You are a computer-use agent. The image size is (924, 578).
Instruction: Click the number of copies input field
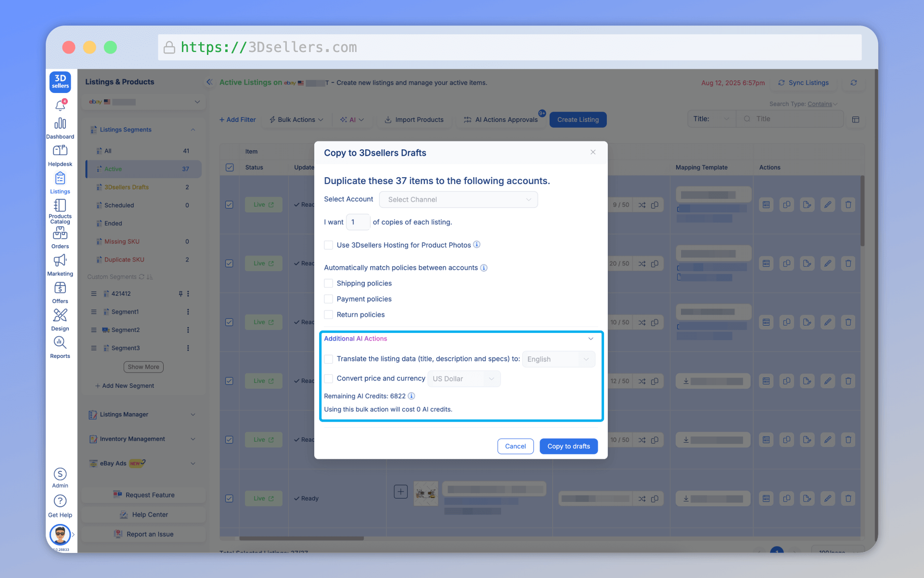[358, 222]
